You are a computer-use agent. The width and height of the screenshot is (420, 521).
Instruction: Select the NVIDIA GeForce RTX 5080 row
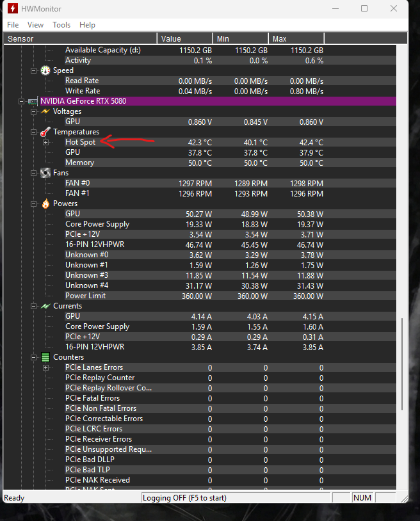click(x=218, y=101)
